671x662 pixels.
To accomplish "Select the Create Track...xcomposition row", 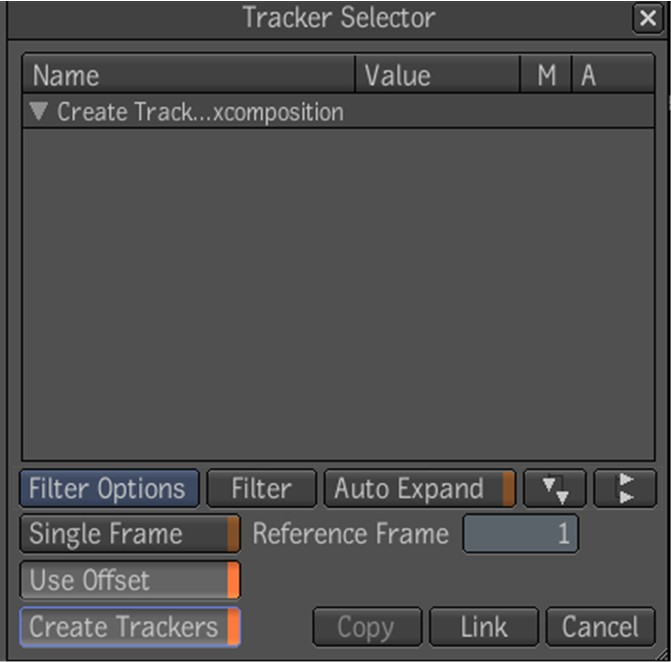I will [200, 112].
